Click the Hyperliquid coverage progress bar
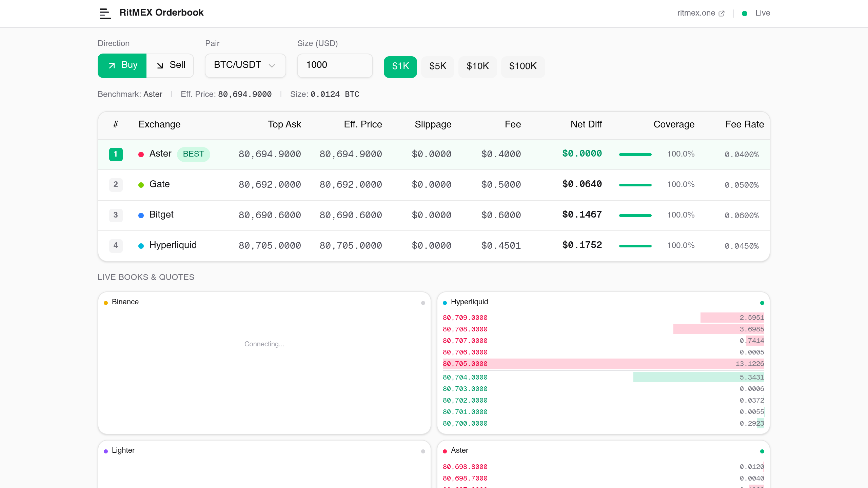Screen dimensions: 868x488 click(x=635, y=246)
